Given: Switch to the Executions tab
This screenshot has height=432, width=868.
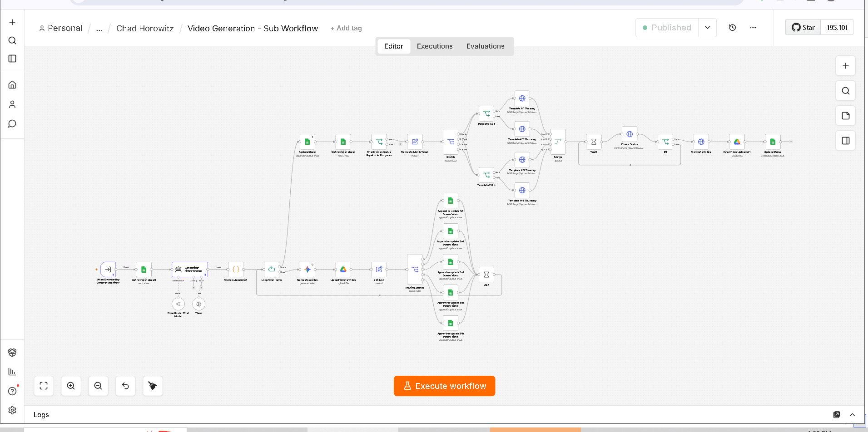Looking at the screenshot, I should 435,46.
